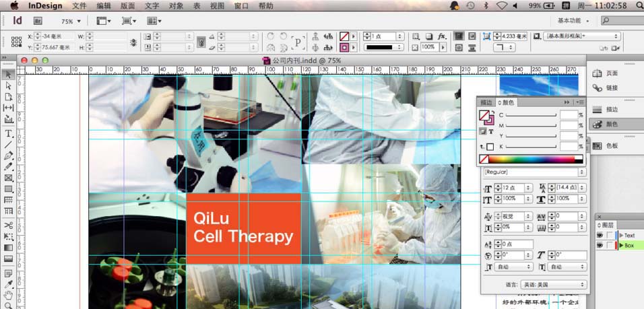The image size is (644, 309).
Task: Select the Pencil tool
Action: pos(8,167)
